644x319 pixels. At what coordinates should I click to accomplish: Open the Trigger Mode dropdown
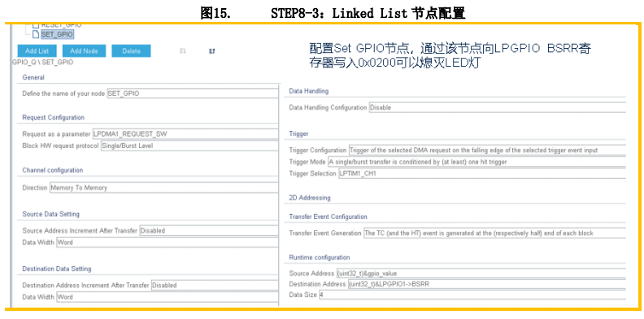point(476,162)
